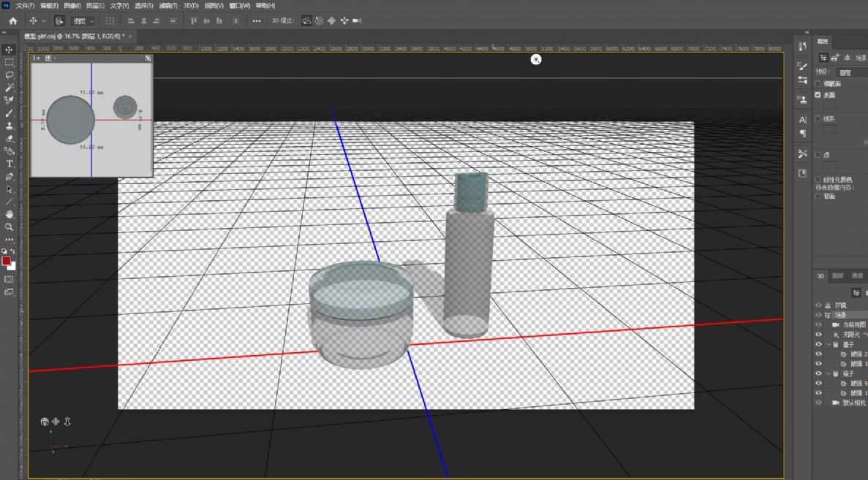Open the Paragraph panel icon
This screenshot has height=480, width=868.
(x=802, y=133)
